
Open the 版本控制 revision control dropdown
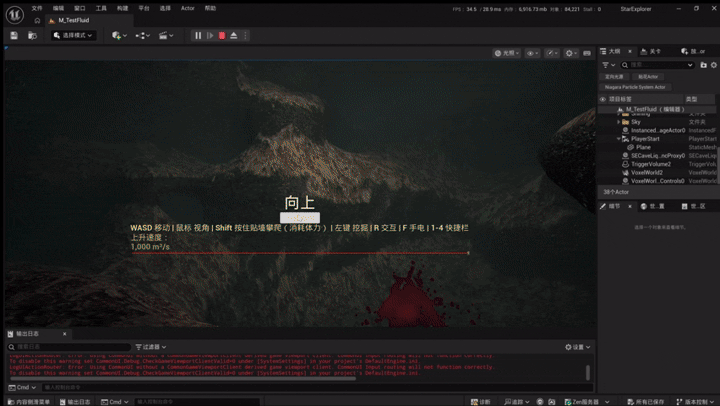695,402
